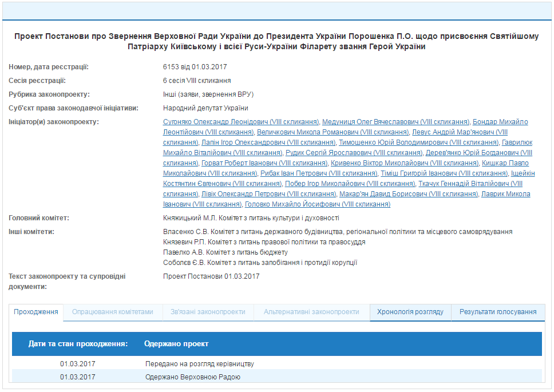Image resolution: width=554 pixels, height=392 pixels.
Task: Open the Головко Михайло Йосифович link
Action: pos(317,204)
